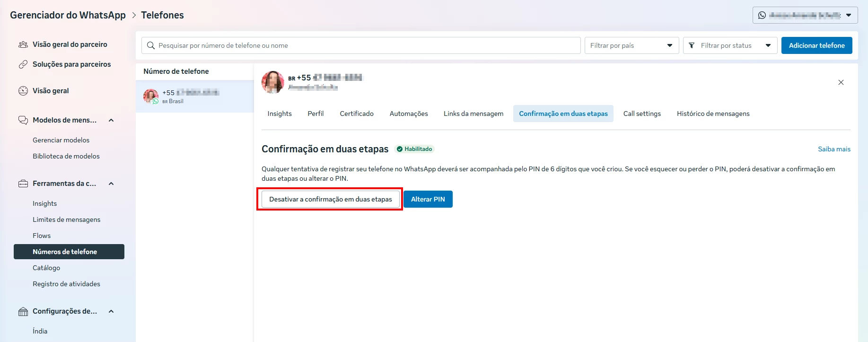The height and width of the screenshot is (342, 868).
Task: Switch to the Insights tab
Action: pos(280,114)
